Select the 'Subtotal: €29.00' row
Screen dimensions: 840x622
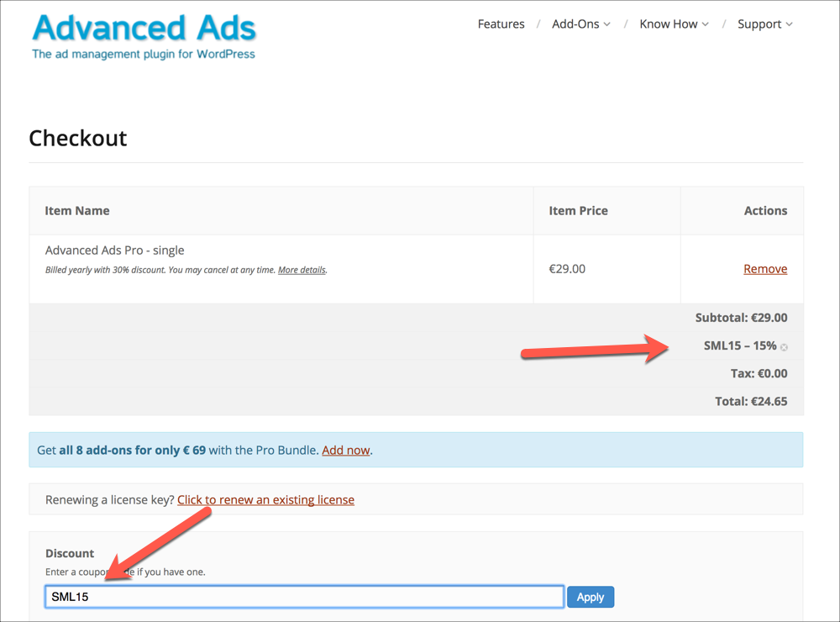pos(417,318)
